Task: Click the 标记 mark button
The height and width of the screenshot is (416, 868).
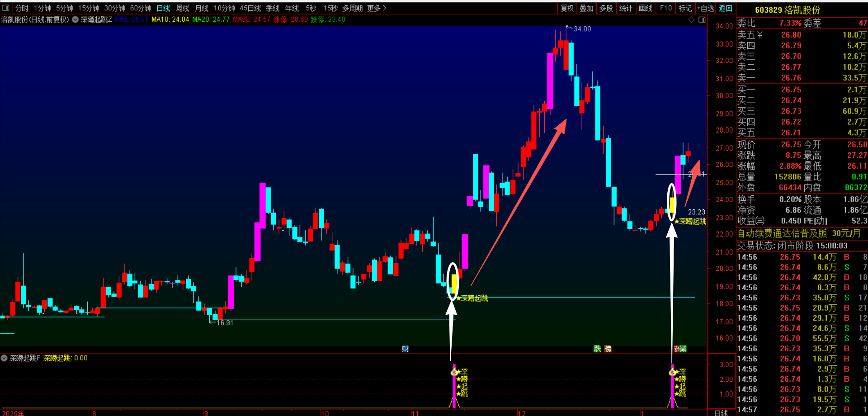Action: (685, 8)
